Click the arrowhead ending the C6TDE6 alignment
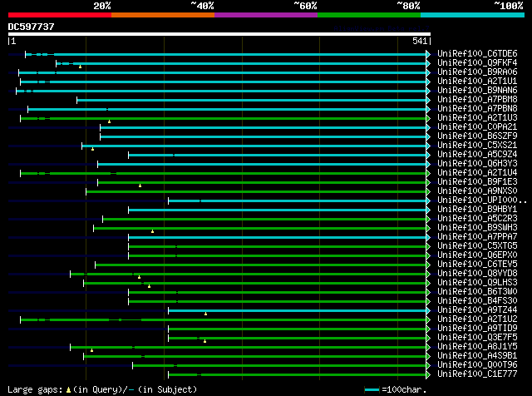This screenshot has width=532, height=396. click(428, 54)
